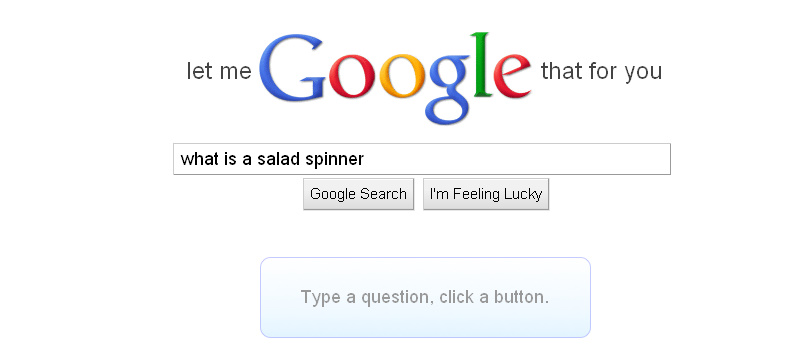Click the word "you" in the tagline
Screen dimensions: 788x361
click(643, 73)
